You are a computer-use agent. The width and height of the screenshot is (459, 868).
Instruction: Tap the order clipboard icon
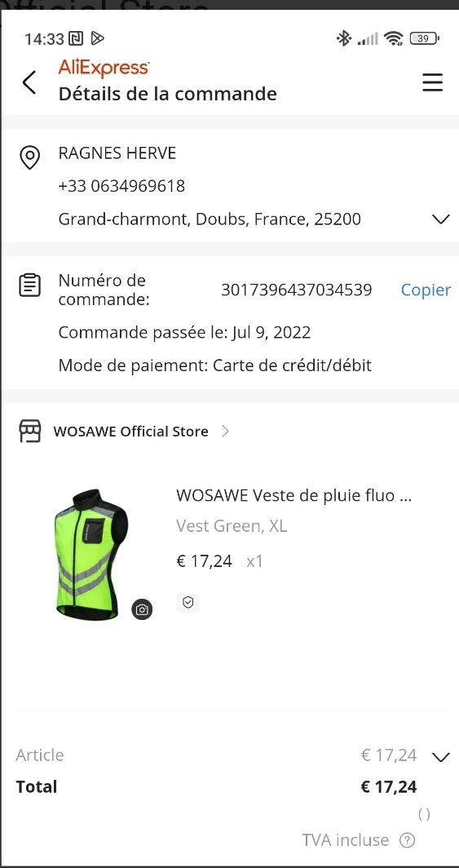(x=30, y=285)
